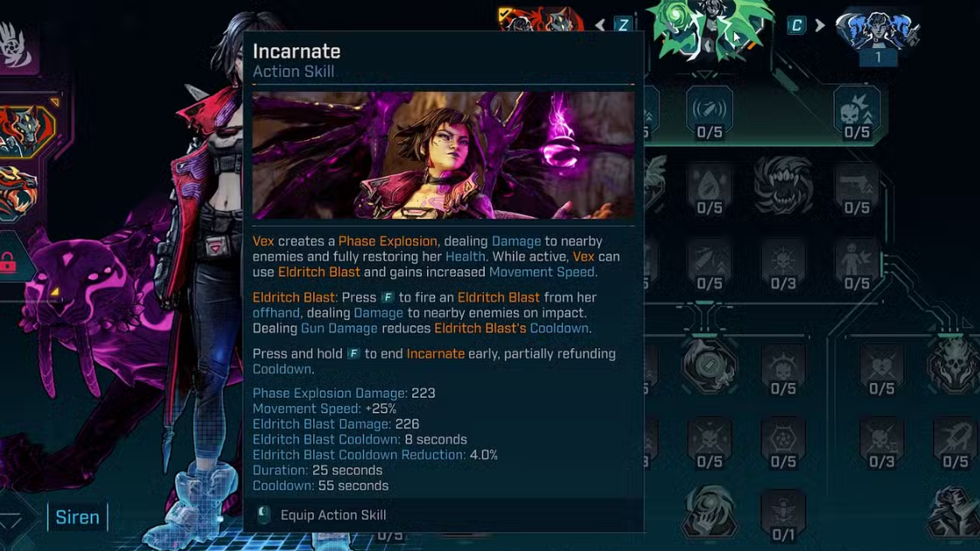Switch to the blue skill tree tab
This screenshot has width=980, height=551.
coord(878,30)
